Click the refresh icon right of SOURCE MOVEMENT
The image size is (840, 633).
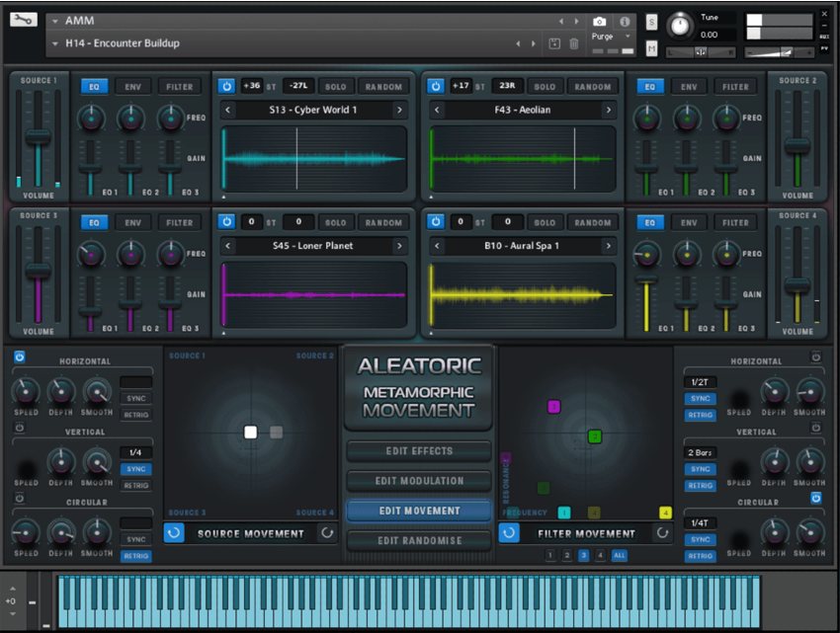tap(326, 533)
